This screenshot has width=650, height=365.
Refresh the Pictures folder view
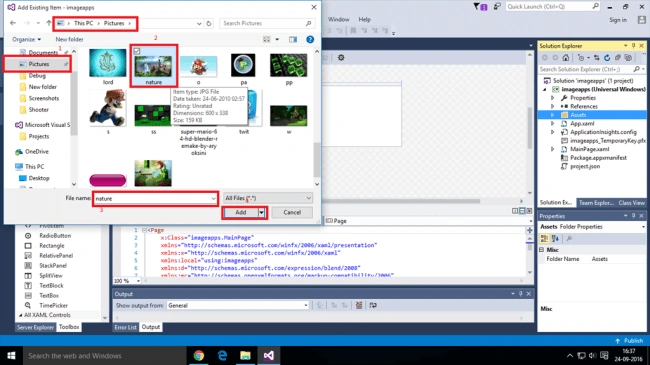click(x=209, y=24)
